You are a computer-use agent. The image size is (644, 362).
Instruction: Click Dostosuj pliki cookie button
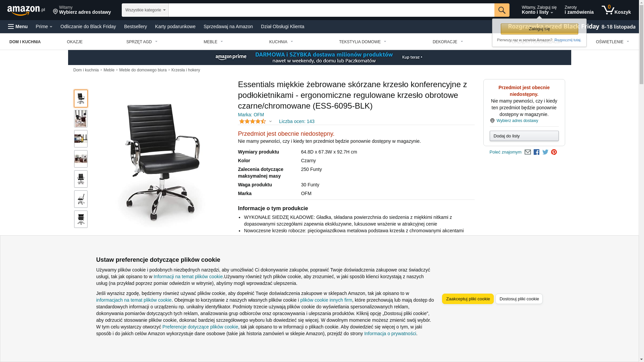tap(519, 299)
